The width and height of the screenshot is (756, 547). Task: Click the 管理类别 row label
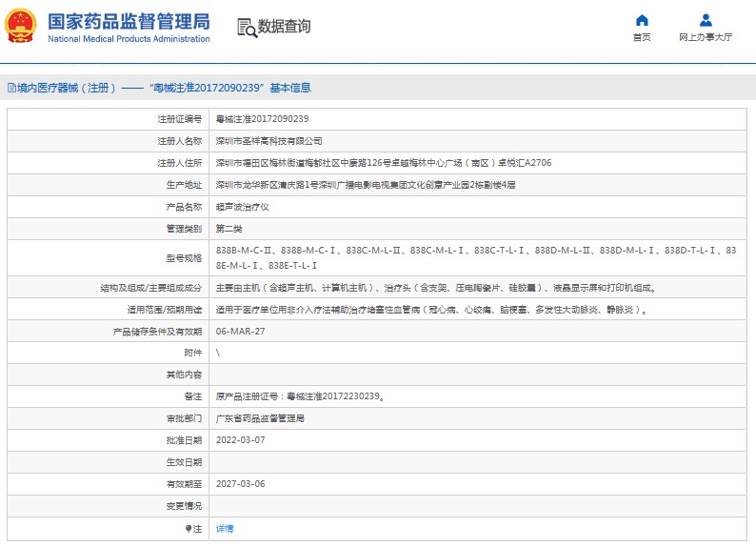[x=184, y=229]
